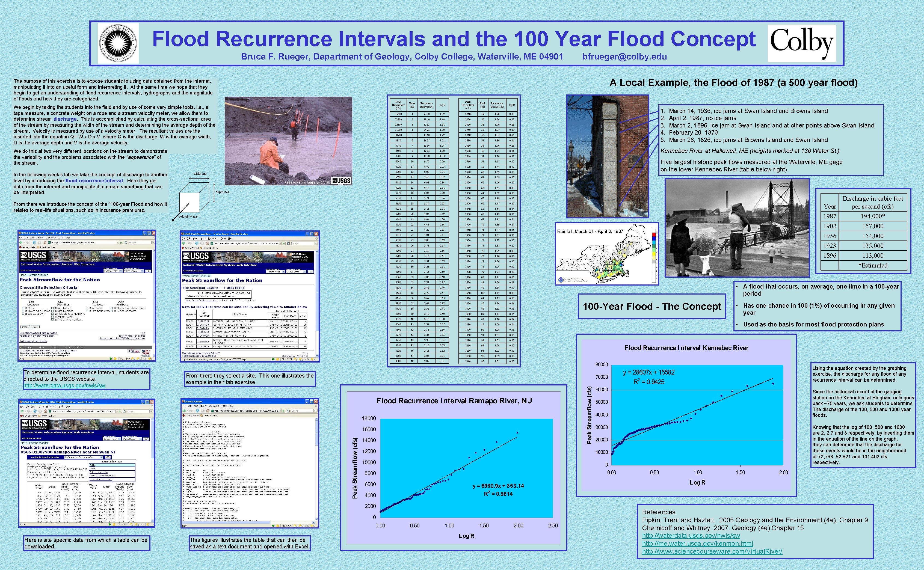Click USGS badge on field measurement photo

tap(341, 180)
